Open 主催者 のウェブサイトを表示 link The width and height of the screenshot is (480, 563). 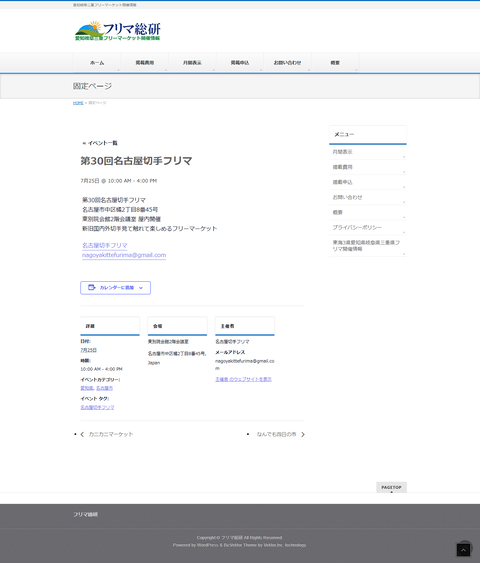[243, 379]
